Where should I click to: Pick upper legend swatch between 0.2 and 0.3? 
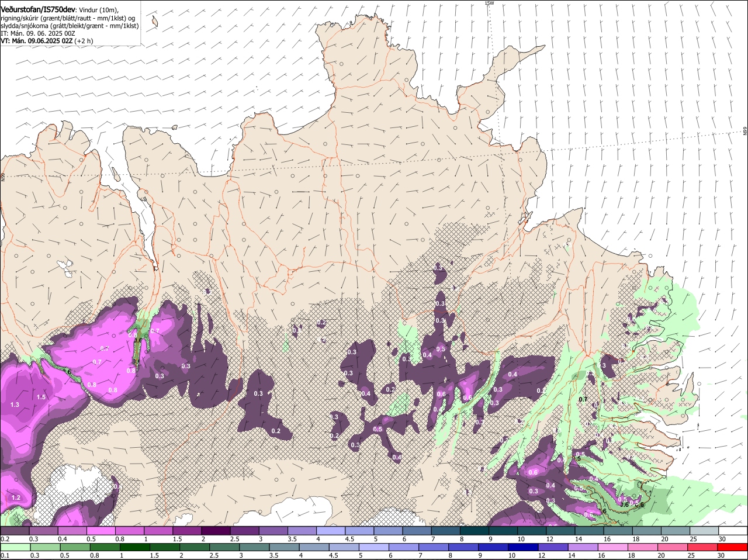click(15, 531)
